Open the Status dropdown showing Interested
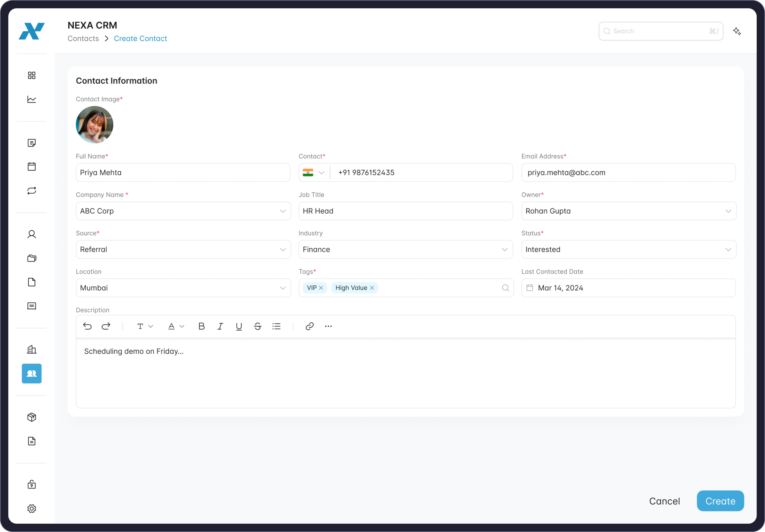This screenshot has height=532, width=765. tap(728, 249)
